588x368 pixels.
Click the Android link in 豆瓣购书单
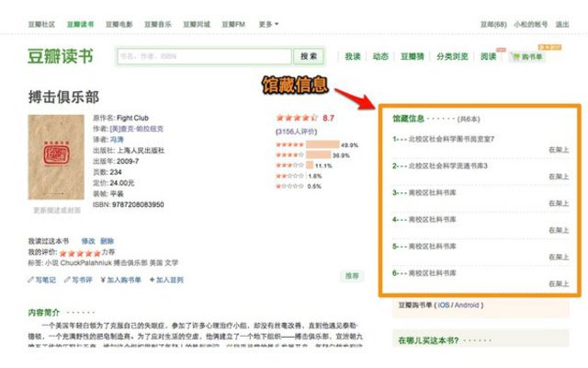467,305
